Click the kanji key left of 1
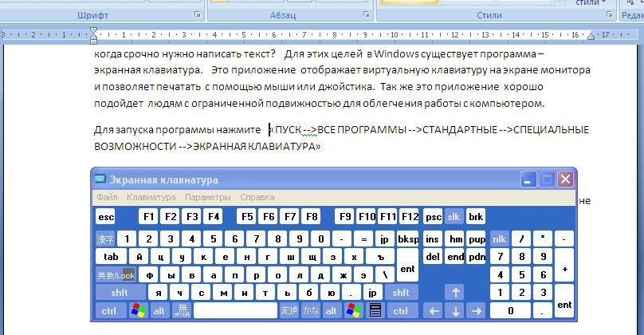Viewport: 644px width, 335px height. tap(105, 238)
